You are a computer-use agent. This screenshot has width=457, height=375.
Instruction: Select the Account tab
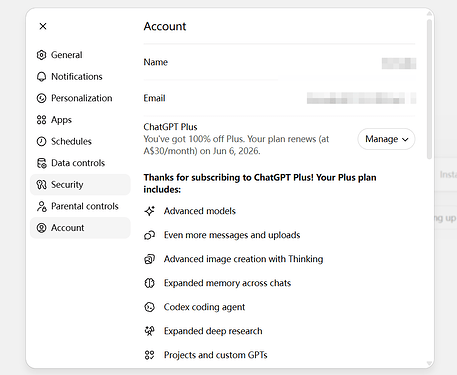pos(80,228)
